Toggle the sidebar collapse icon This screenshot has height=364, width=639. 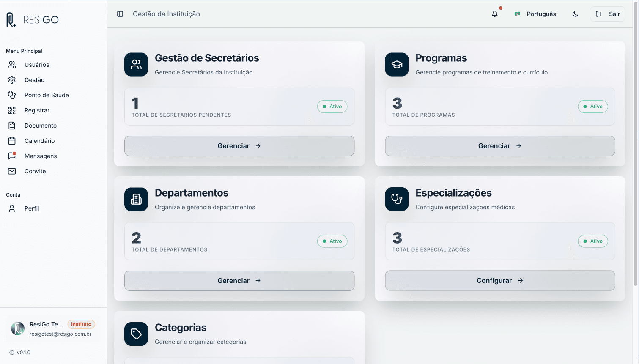(120, 14)
